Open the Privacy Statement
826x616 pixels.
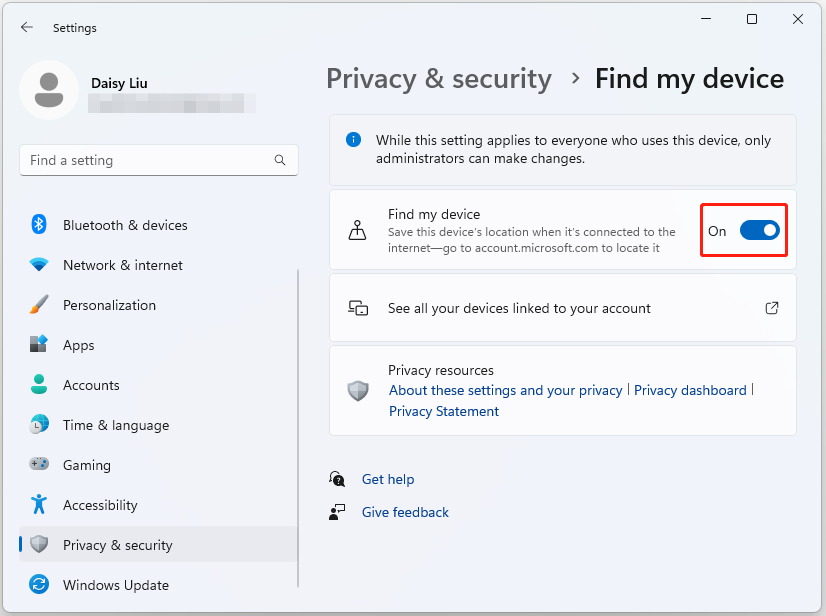point(443,411)
